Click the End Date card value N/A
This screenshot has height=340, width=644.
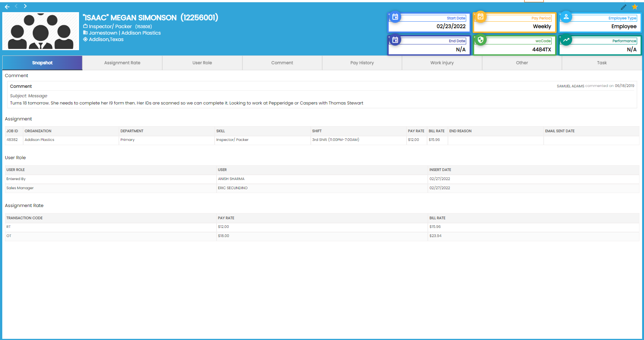pyautogui.click(x=461, y=49)
